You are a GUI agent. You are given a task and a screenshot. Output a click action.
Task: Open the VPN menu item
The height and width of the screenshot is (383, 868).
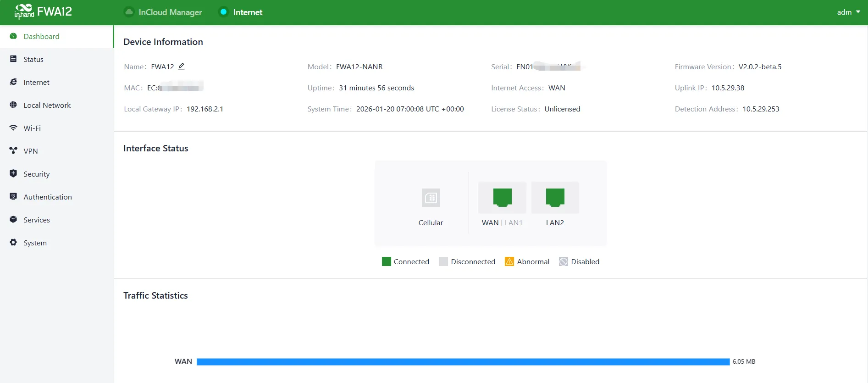click(x=57, y=151)
